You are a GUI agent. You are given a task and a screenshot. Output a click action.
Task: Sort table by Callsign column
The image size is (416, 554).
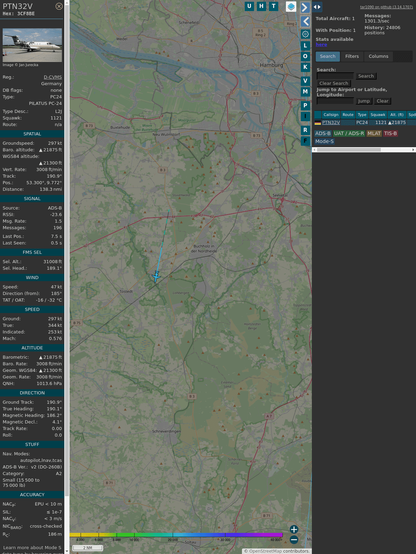(x=331, y=115)
